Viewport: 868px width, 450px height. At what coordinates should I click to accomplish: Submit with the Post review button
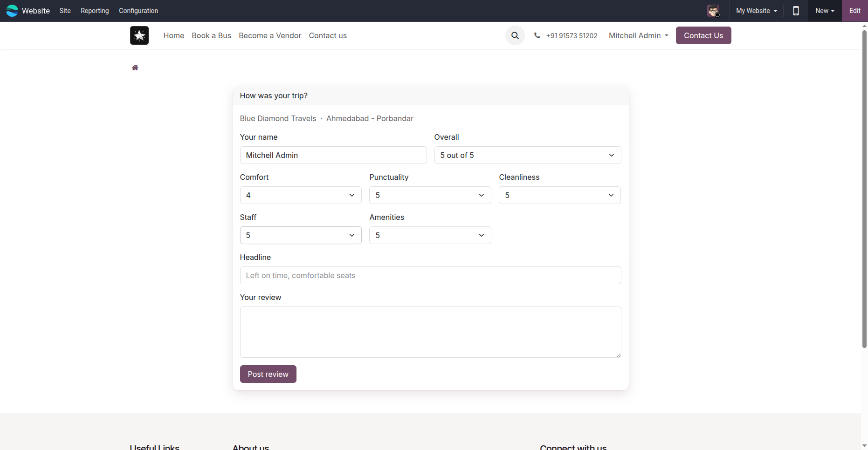268,374
